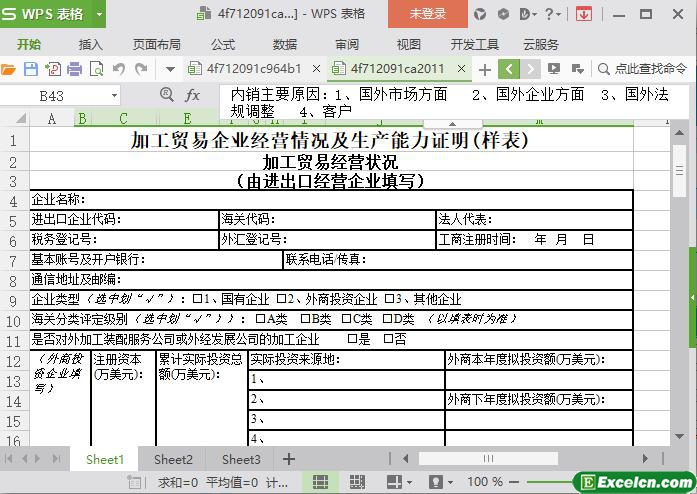Image resolution: width=697 pixels, height=494 pixels.
Task: Switch to Sheet3 tab
Action: coord(241,459)
